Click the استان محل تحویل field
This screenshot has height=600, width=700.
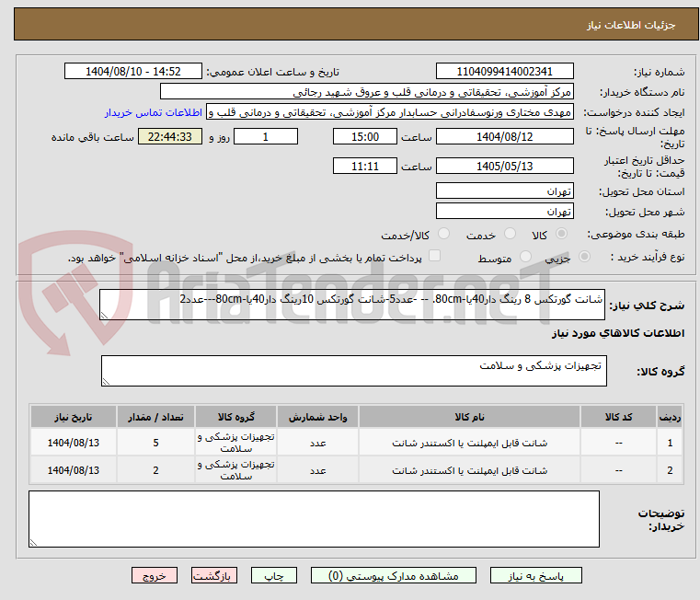[x=504, y=190]
